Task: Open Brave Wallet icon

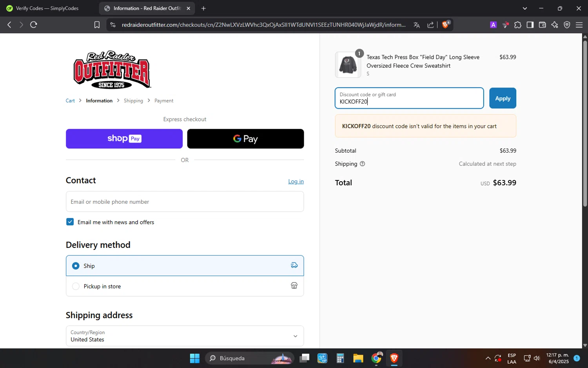Action: click(543, 25)
